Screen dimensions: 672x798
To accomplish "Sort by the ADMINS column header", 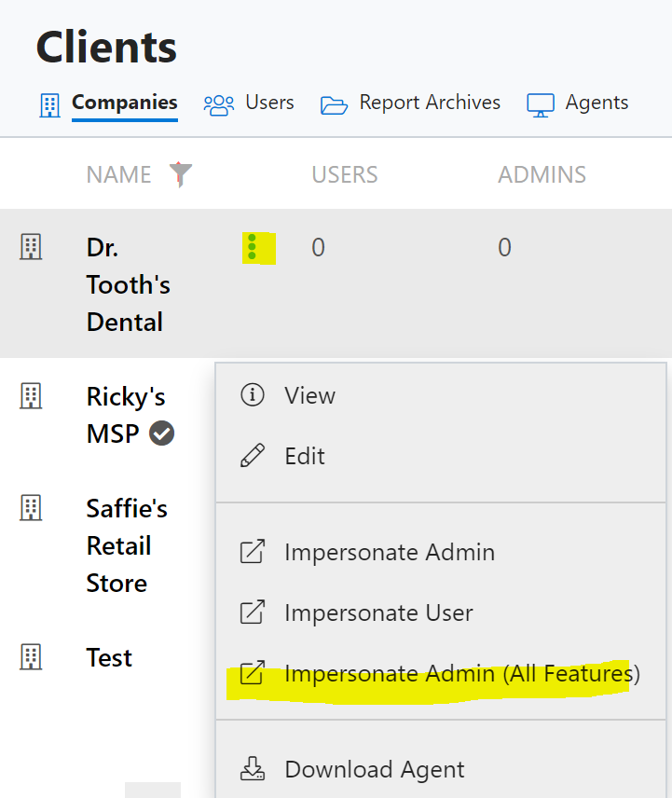I will click(x=542, y=174).
